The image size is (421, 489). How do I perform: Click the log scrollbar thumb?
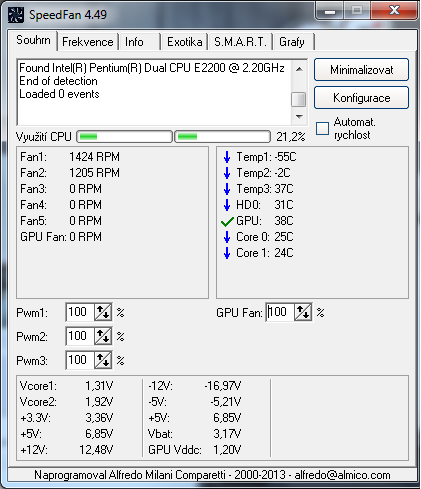click(299, 99)
